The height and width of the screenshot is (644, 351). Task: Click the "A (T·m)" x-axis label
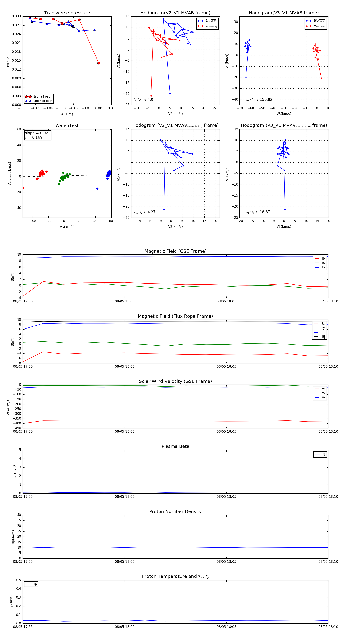click(67, 114)
